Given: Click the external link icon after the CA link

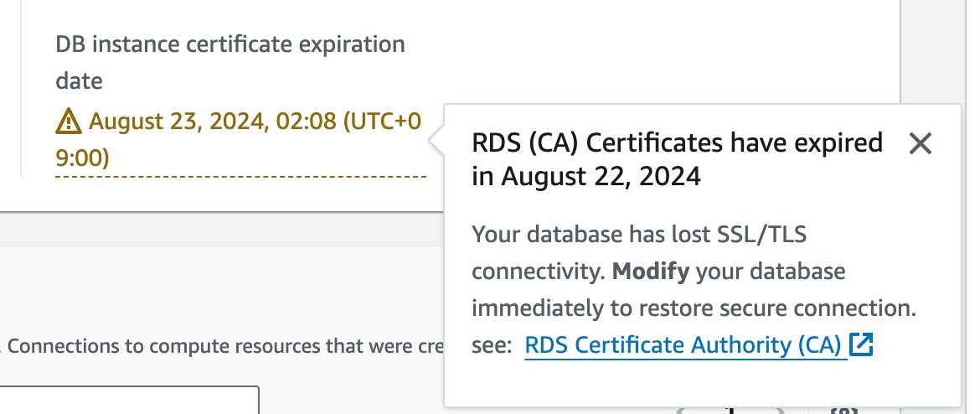Looking at the screenshot, I should coord(861,345).
